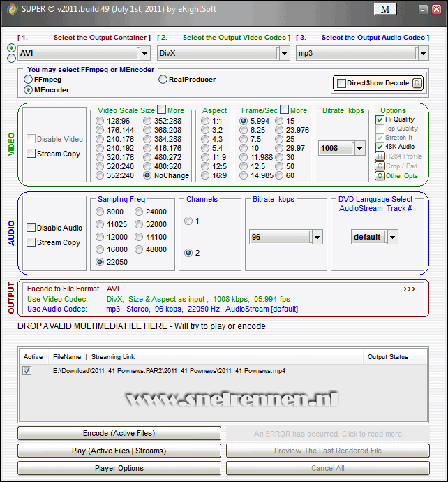Set frame rate to 29.97
The width and height of the screenshot is (448, 482).
tap(279, 148)
